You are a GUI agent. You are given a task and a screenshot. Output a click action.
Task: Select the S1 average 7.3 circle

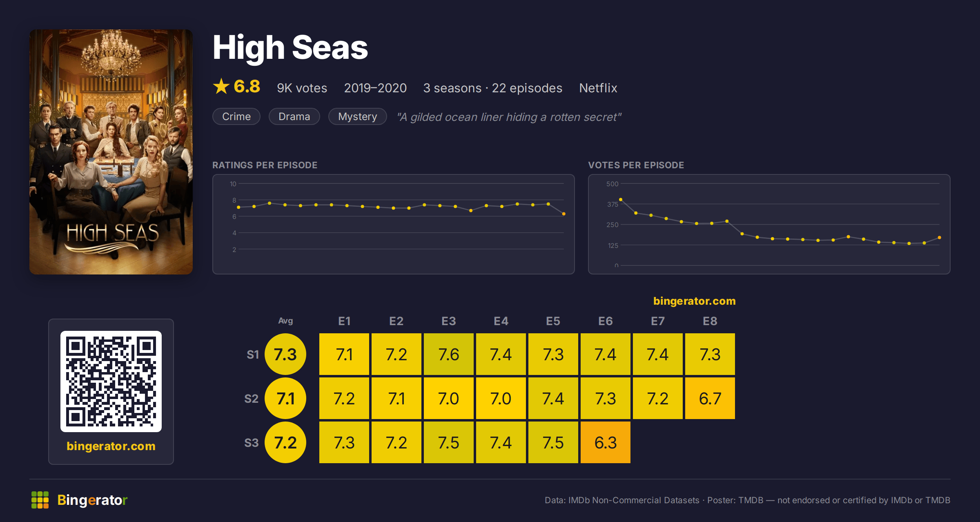point(285,354)
